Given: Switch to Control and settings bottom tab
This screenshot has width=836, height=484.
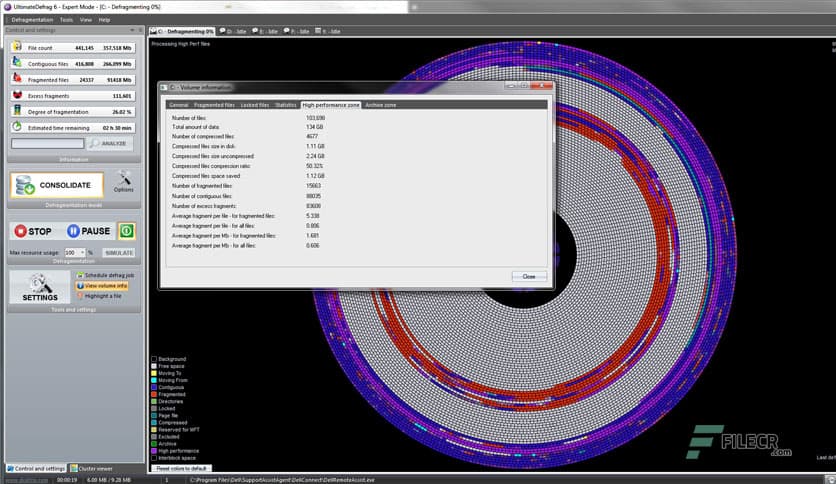Looking at the screenshot, I should (36, 468).
